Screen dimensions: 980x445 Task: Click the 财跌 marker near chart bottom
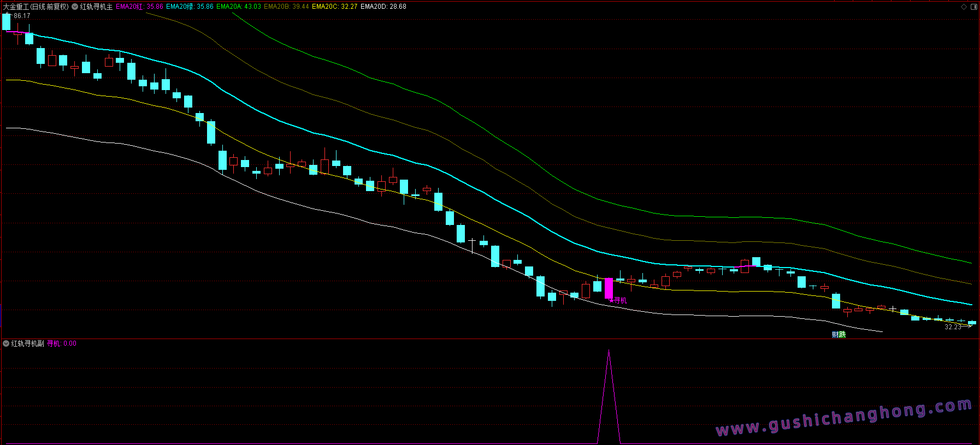pyautogui.click(x=839, y=335)
